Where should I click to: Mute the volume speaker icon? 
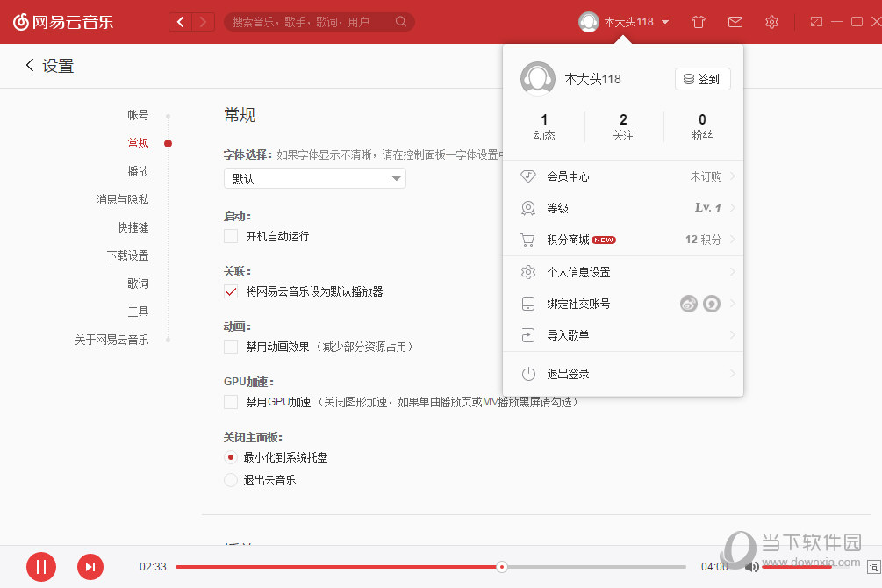pyautogui.click(x=752, y=567)
